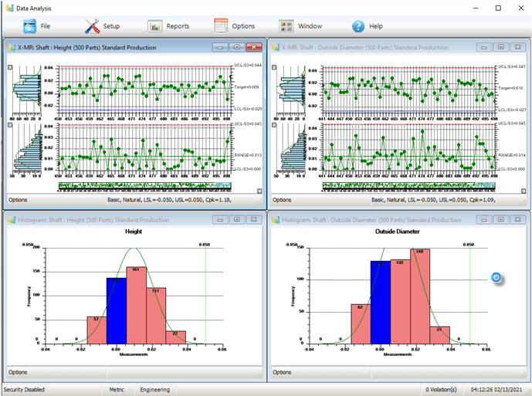Viewport: 532px width, 396px height.
Task: Toggle top-left box on Height X chart
Action: click(10, 67)
